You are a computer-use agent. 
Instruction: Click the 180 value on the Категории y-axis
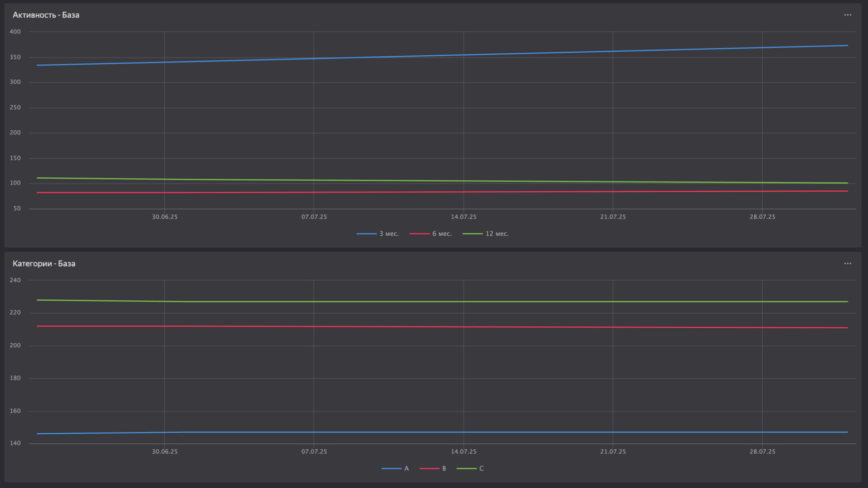[16, 378]
